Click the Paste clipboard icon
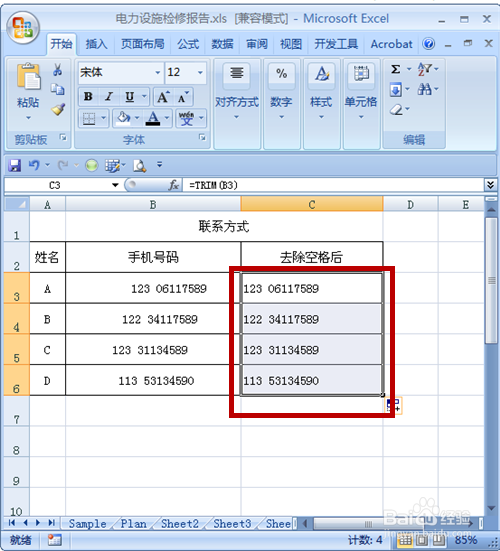This screenshot has height=551, width=500. [x=28, y=76]
